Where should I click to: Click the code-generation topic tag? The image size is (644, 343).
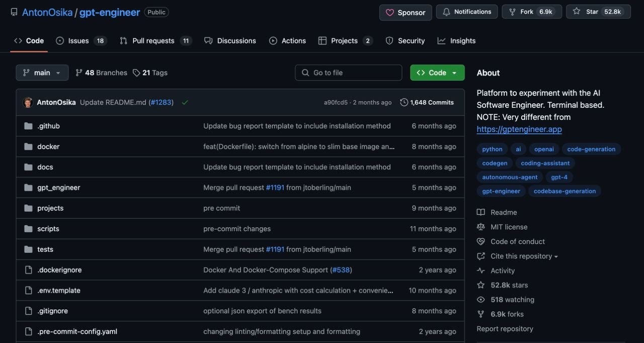591,149
